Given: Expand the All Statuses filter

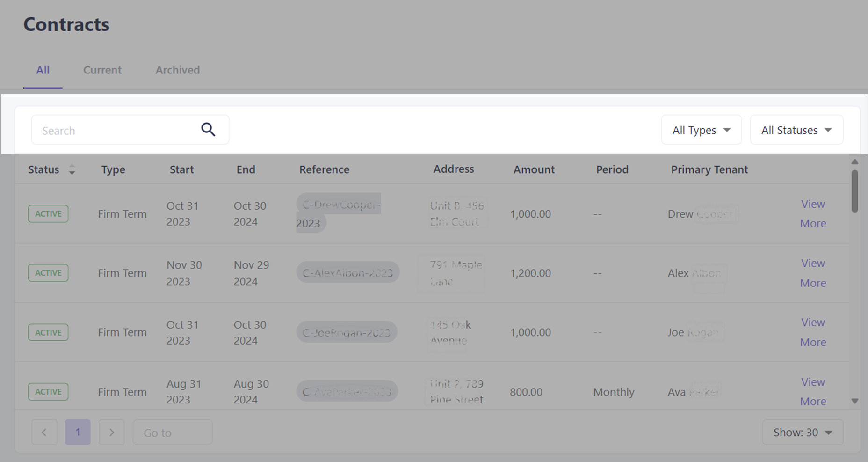Looking at the screenshot, I should (796, 130).
